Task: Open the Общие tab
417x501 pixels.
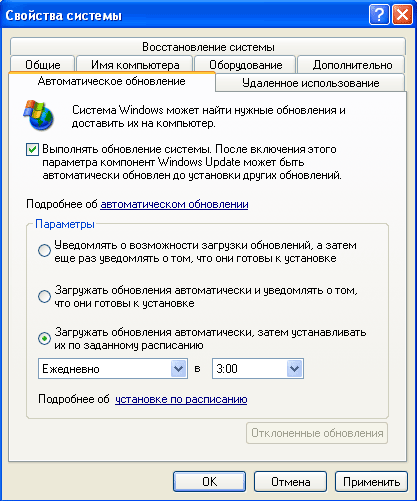Action: pos(43,65)
